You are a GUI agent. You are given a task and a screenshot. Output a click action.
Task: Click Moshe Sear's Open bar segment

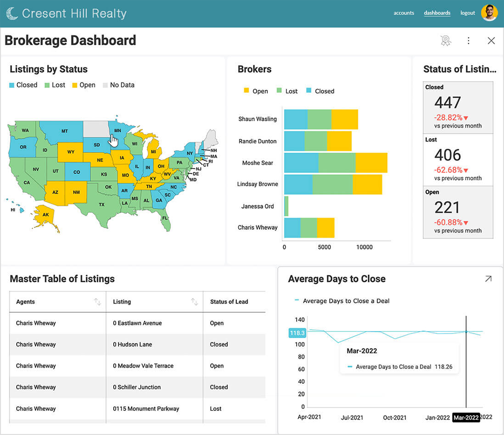(371, 163)
